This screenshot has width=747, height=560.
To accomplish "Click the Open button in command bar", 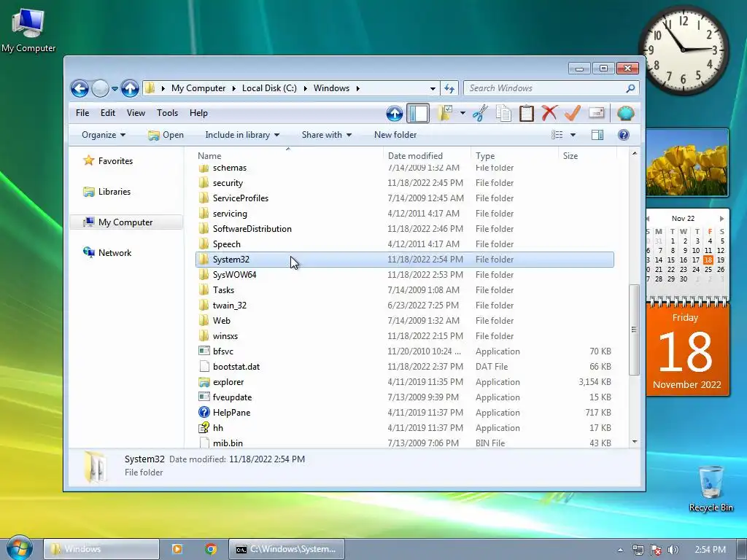I will tap(166, 135).
